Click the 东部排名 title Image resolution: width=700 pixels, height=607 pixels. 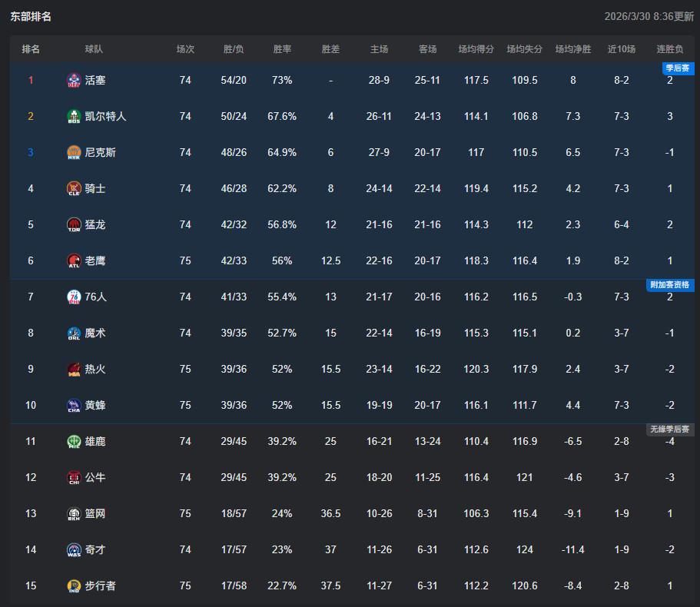pyautogui.click(x=31, y=16)
